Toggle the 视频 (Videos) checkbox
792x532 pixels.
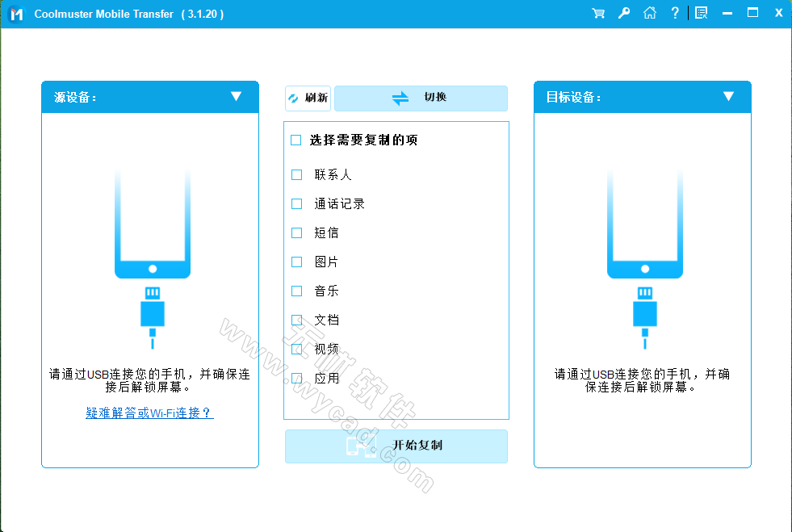(296, 349)
